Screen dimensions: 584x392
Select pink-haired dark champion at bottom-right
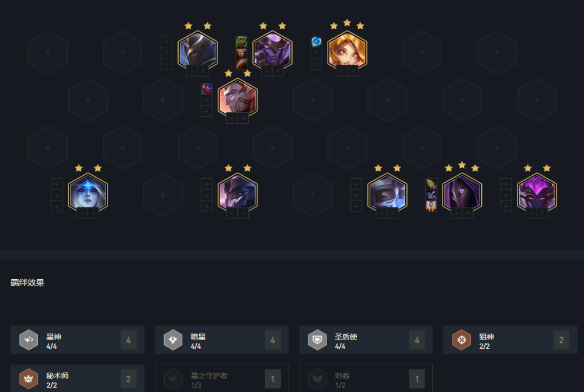[x=537, y=193]
